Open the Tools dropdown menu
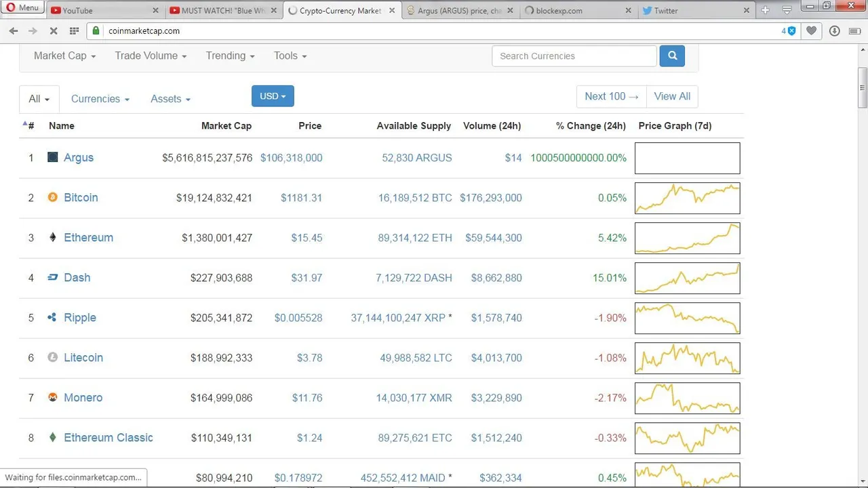This screenshot has height=488, width=868. click(x=290, y=56)
